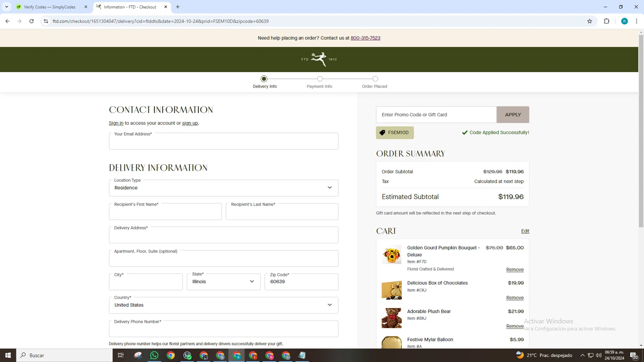Image resolution: width=644 pixels, height=362 pixels.
Task: Focus the Zip Code field
Action: 301,282
